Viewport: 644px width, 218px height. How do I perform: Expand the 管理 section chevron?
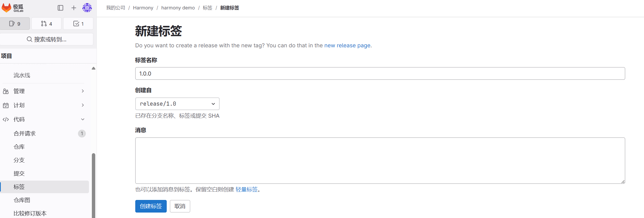pyautogui.click(x=83, y=91)
